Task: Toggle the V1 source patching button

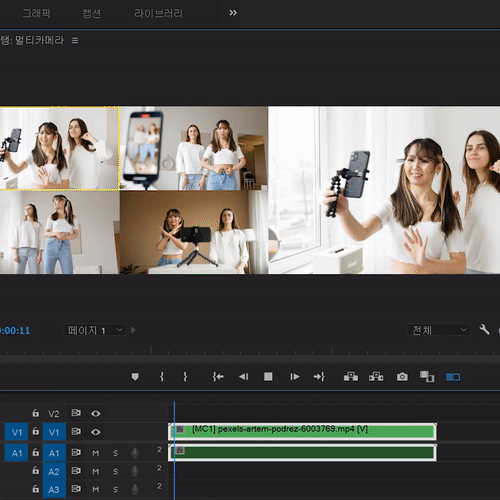Action: pos(16,432)
